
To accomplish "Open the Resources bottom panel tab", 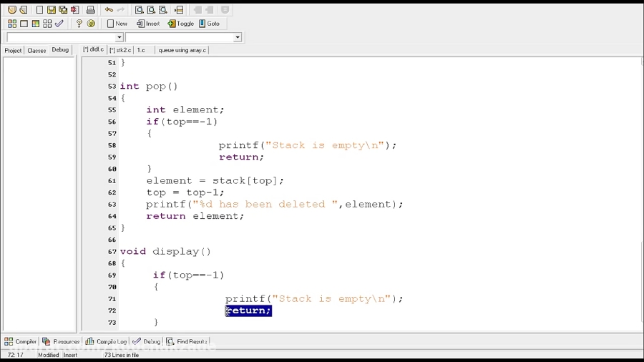I will [61, 341].
